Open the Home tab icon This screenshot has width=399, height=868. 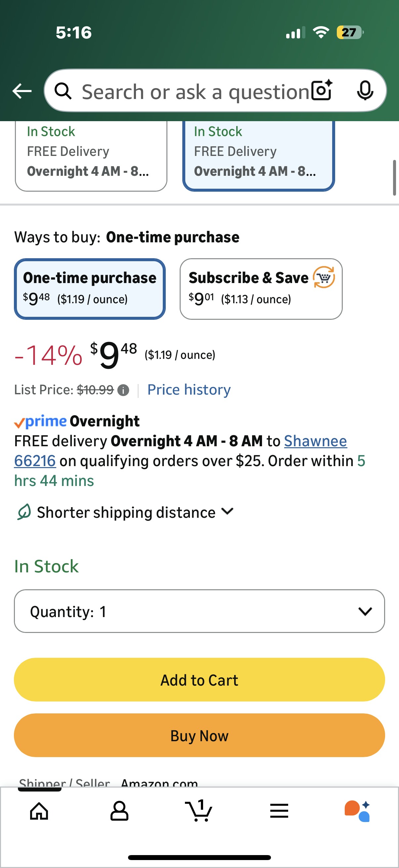pos(39,811)
